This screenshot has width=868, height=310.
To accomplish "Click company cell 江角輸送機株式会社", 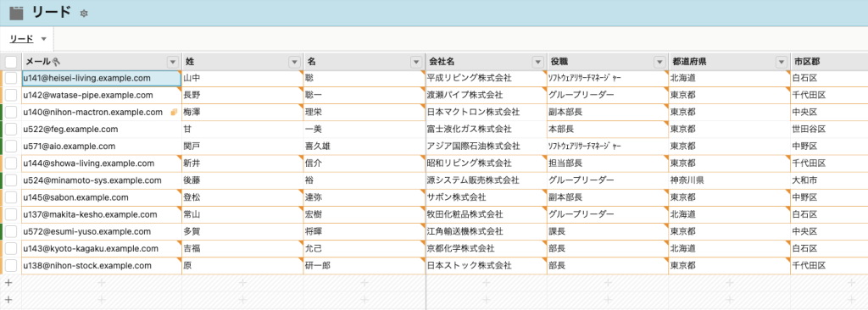I will (486, 231).
